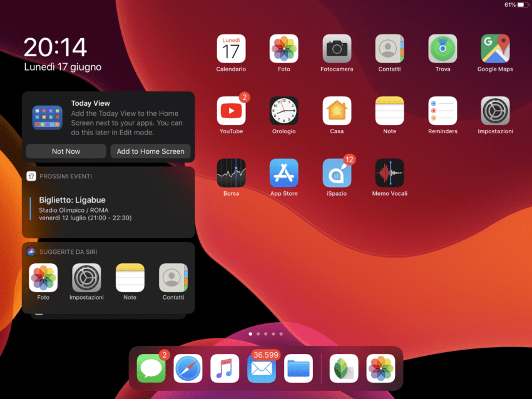Open the App Store
Screen dimensions: 532x399
284,173
